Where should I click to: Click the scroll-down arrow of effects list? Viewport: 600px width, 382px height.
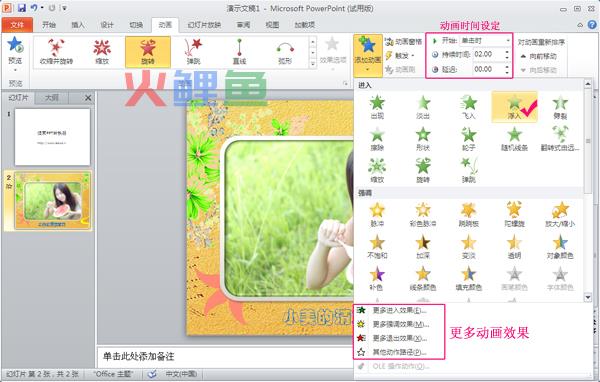click(588, 297)
